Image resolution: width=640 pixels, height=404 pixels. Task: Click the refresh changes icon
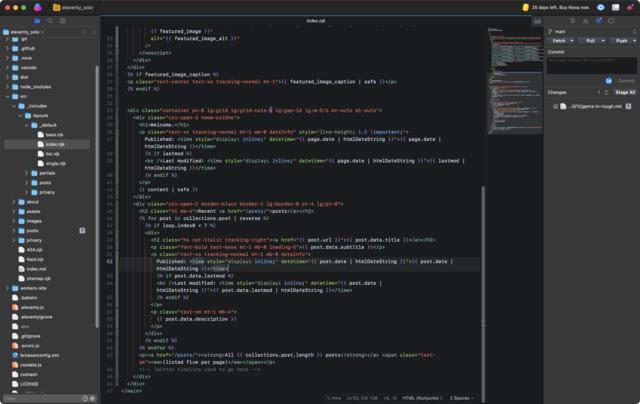point(606,93)
